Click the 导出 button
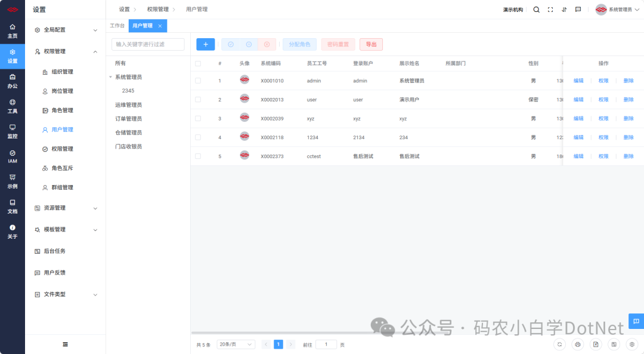This screenshot has height=354, width=644. click(371, 44)
